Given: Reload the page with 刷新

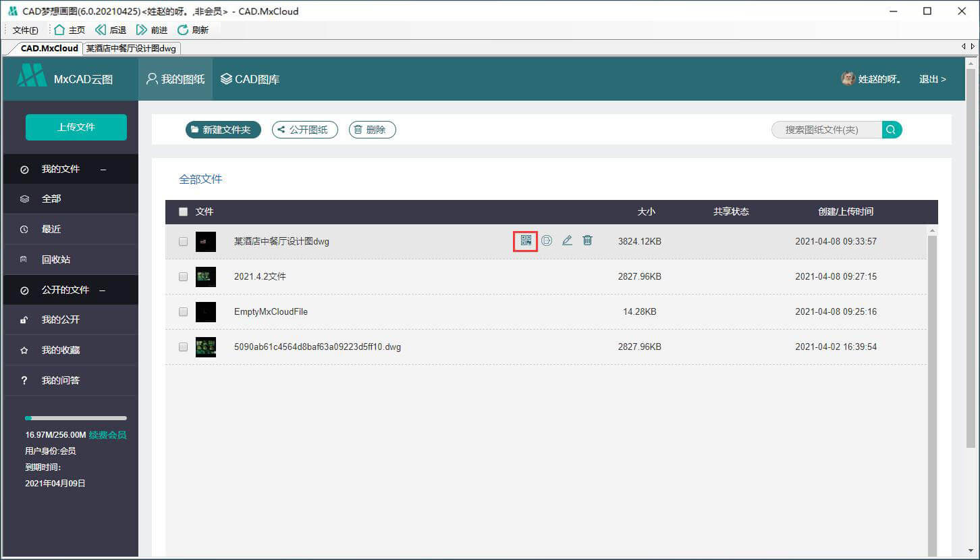Looking at the screenshot, I should [x=193, y=30].
